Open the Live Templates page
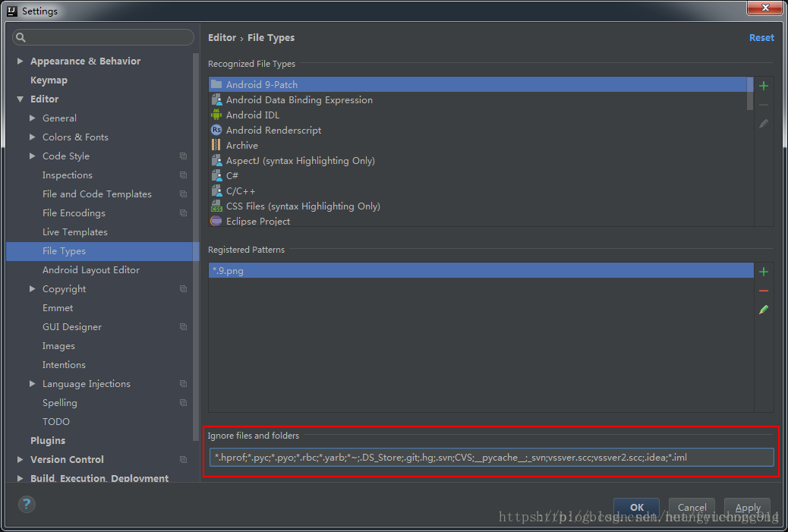The width and height of the screenshot is (788, 532). (x=75, y=232)
